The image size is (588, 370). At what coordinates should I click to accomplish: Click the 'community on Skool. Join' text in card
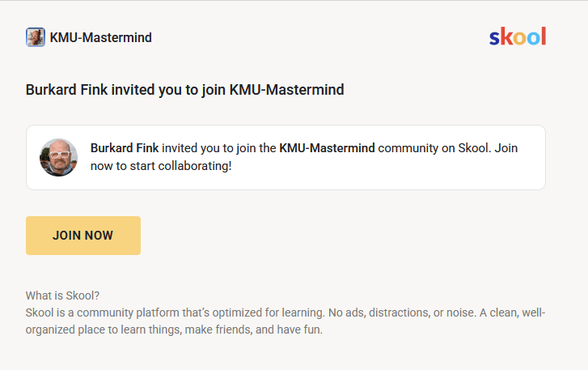click(x=448, y=148)
